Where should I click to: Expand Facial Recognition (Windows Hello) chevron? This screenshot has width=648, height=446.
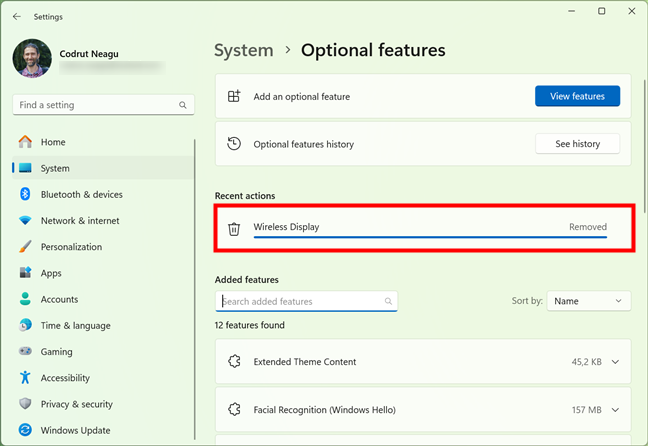(615, 410)
